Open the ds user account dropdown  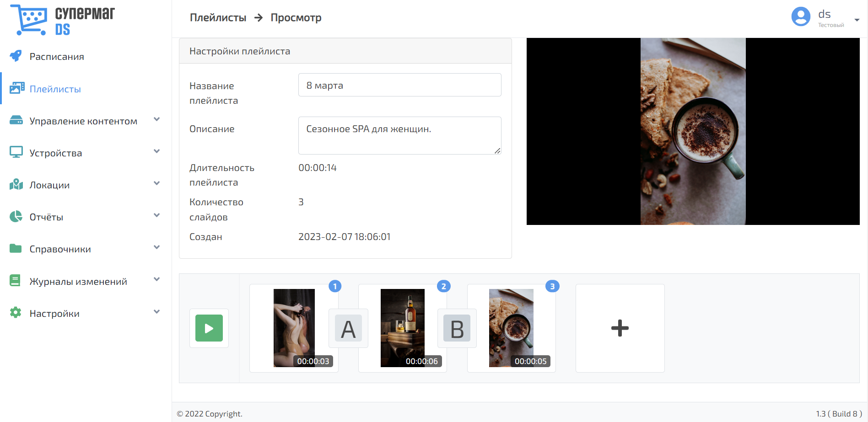point(857,20)
